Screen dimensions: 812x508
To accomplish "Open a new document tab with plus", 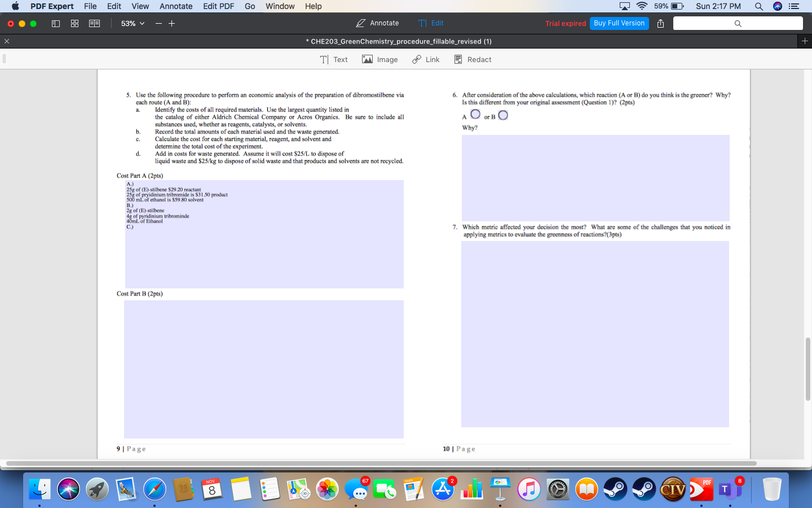I will (x=805, y=41).
